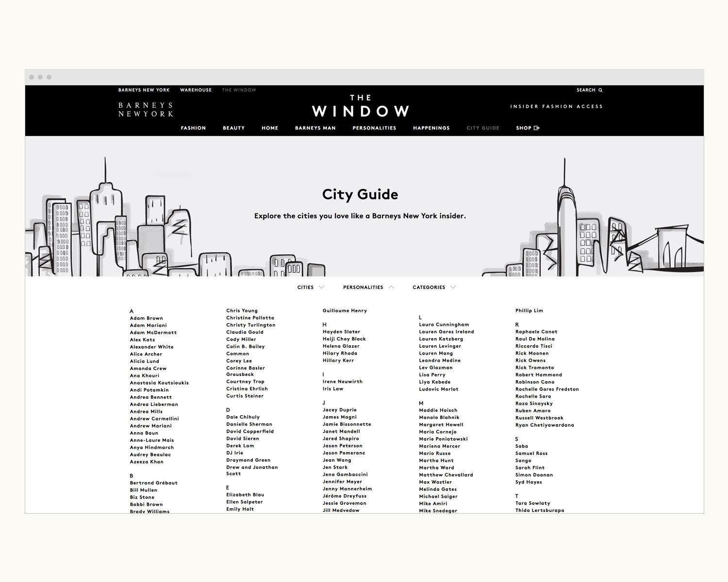Select Jacey Duprie in the list
728x582 pixels.
tap(340, 410)
